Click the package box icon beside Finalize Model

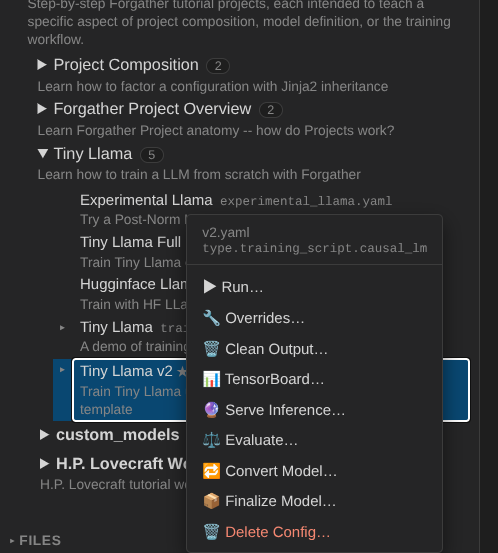pos(211,501)
